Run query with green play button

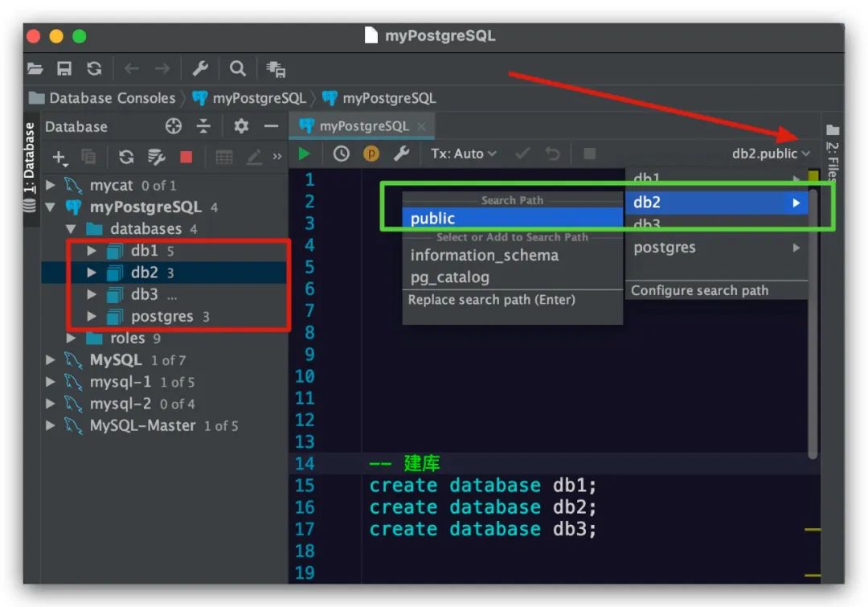[304, 154]
